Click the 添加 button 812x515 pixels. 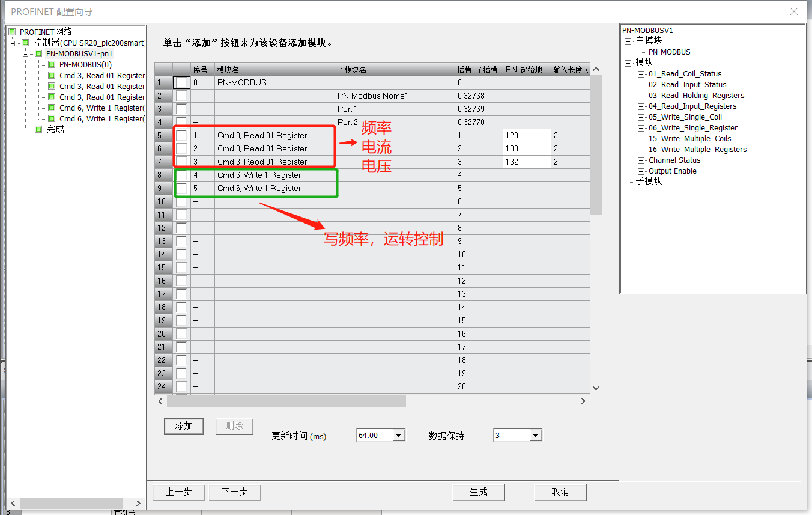184,426
